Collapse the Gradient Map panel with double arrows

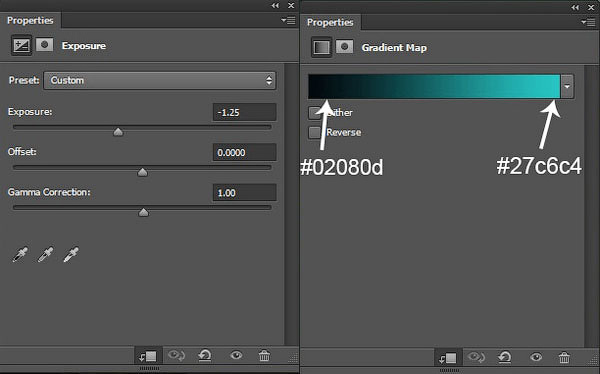pyautogui.click(x=575, y=7)
